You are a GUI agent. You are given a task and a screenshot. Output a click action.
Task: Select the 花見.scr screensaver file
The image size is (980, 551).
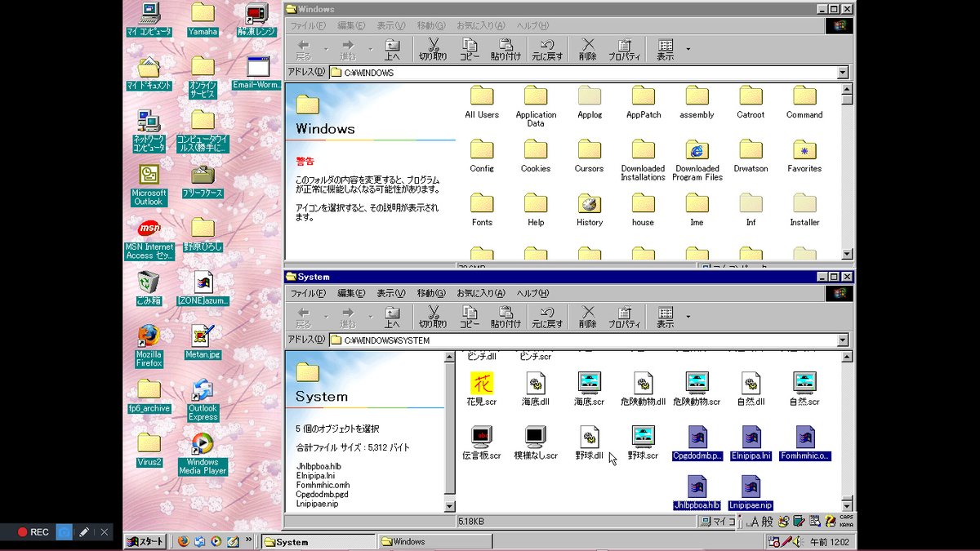coord(482,388)
